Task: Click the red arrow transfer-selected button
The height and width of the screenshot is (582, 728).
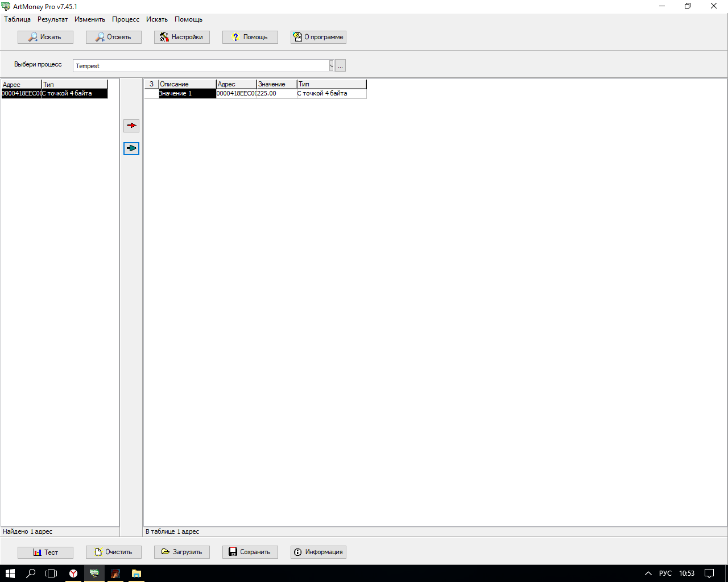Action: tap(131, 126)
